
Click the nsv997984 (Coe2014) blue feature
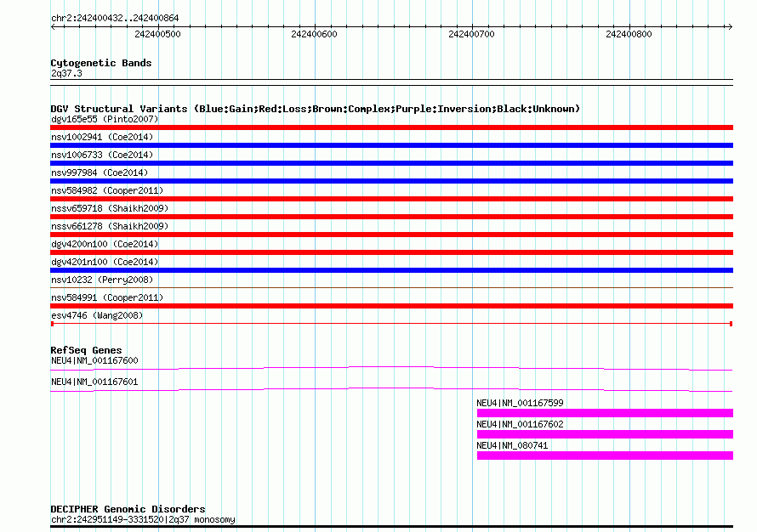click(x=391, y=181)
